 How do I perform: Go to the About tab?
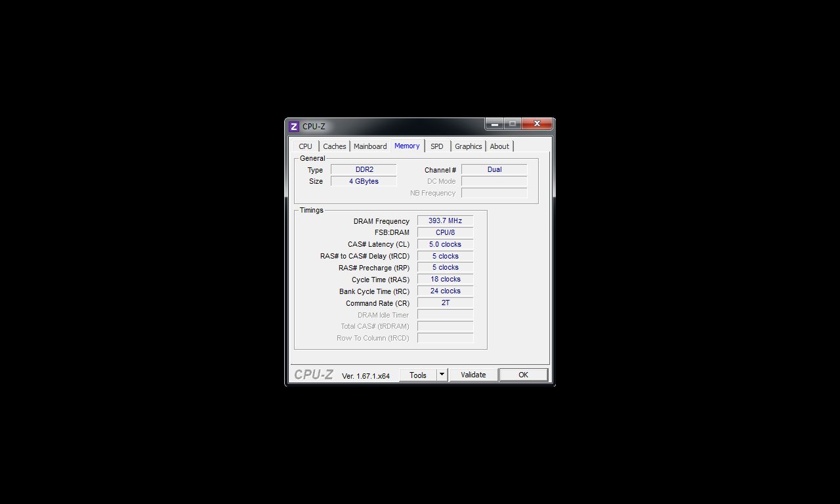(x=499, y=146)
